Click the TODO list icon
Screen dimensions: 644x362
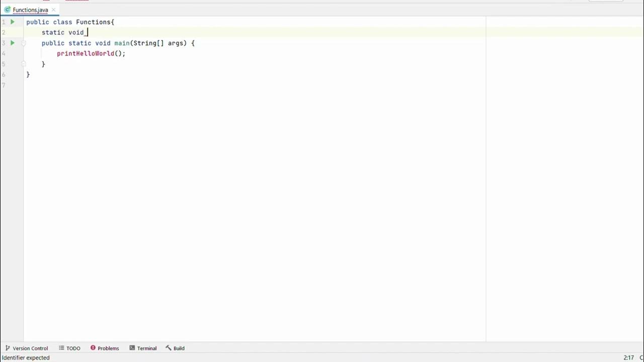click(61, 348)
